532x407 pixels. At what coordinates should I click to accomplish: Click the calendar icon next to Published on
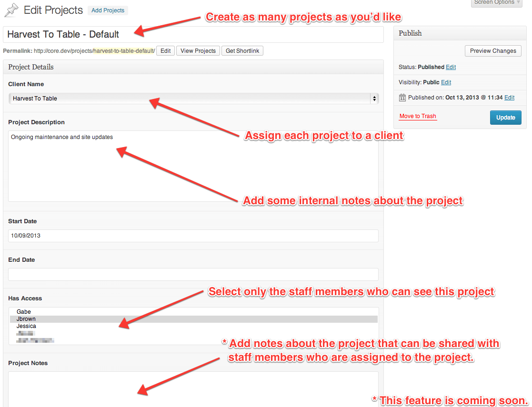tap(402, 98)
